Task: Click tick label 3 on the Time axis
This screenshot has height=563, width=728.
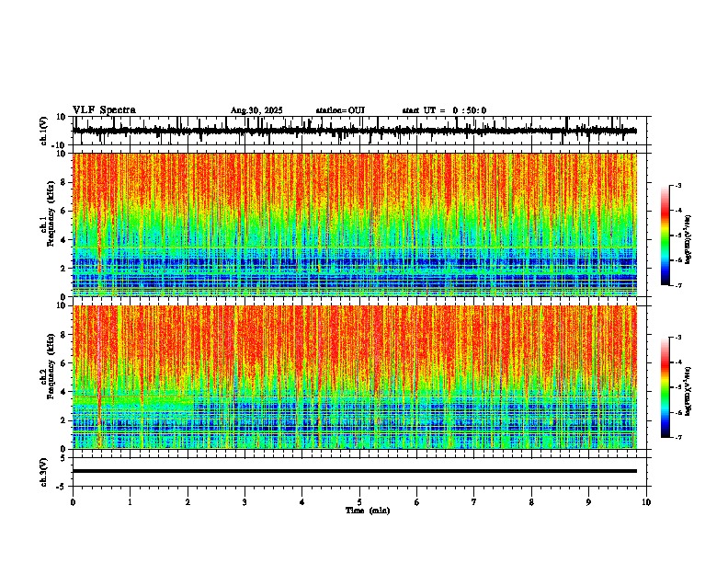Action: tap(245, 502)
